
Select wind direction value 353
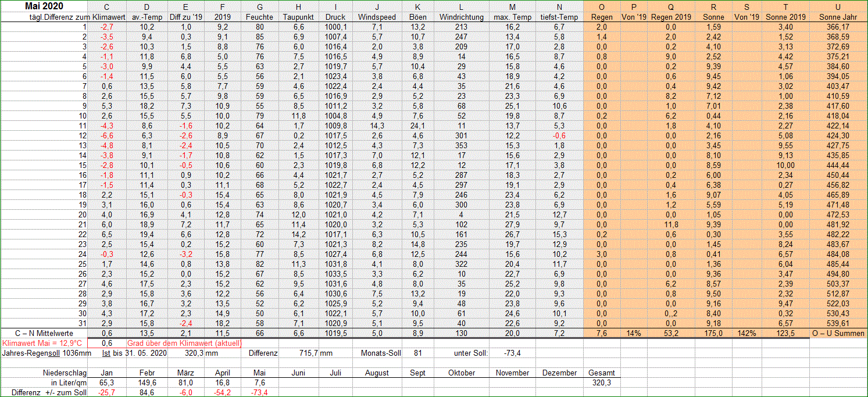pyautogui.click(x=462, y=145)
